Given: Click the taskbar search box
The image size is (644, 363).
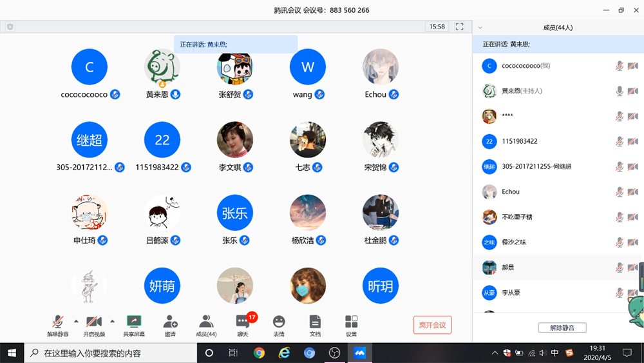Looking at the screenshot, I should coord(111,353).
